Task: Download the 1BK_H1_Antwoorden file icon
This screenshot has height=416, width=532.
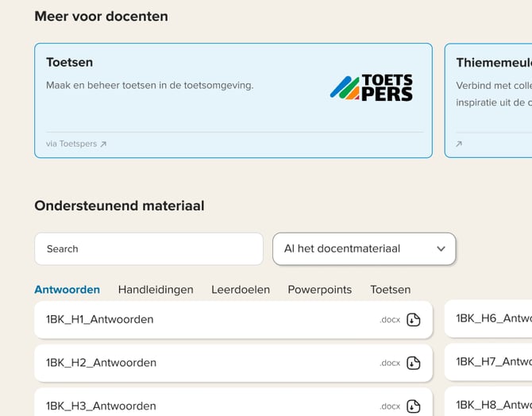Action: 413,320
